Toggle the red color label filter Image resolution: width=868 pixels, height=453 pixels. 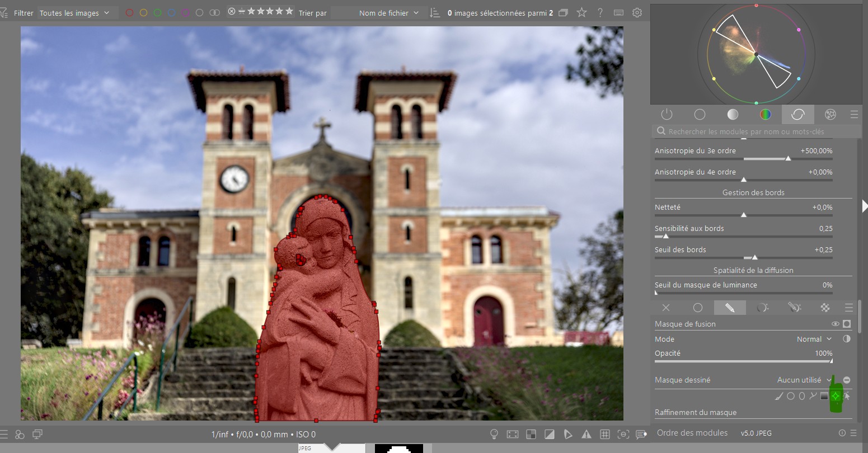click(130, 12)
